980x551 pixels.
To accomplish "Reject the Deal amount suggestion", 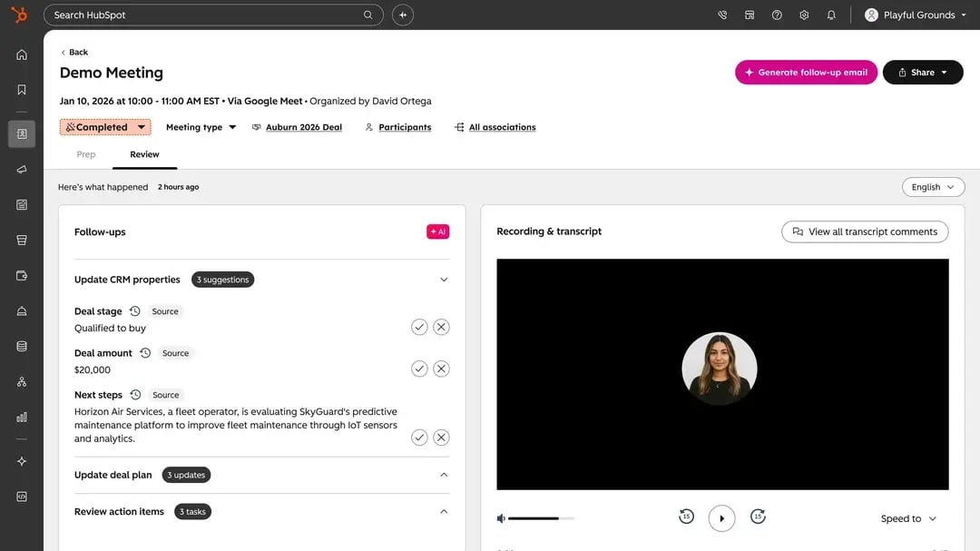I will tap(441, 369).
